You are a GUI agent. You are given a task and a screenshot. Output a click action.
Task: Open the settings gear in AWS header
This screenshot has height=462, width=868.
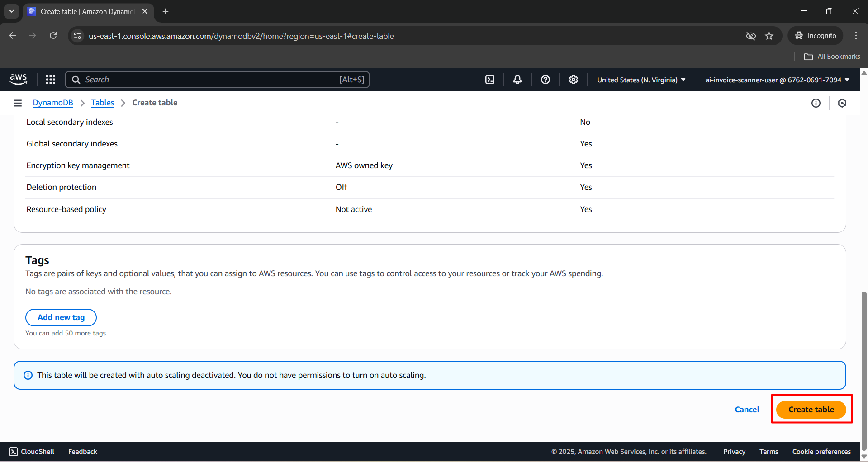coord(574,80)
